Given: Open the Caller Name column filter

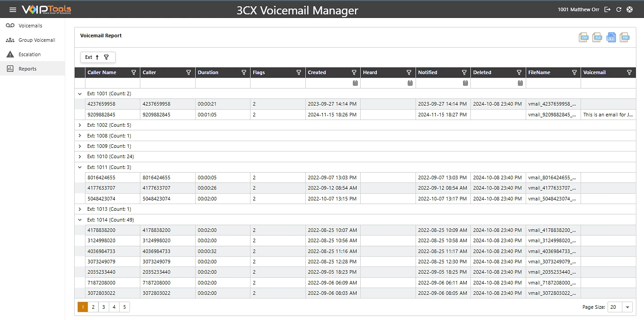Looking at the screenshot, I should pyautogui.click(x=134, y=72).
